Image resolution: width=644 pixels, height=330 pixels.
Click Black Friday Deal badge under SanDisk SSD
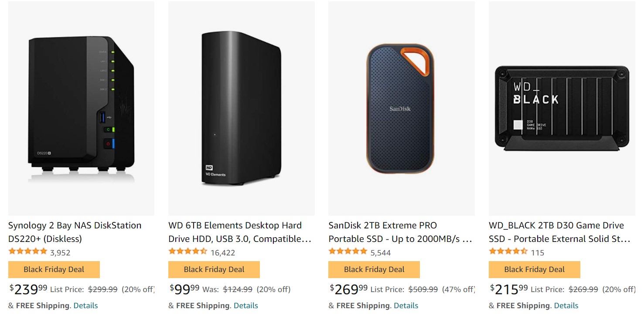pos(374,269)
